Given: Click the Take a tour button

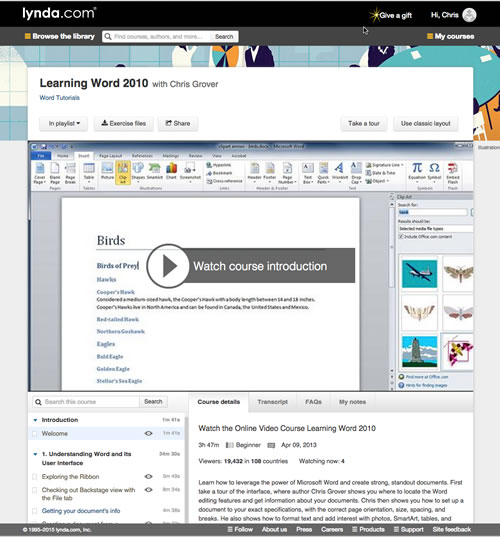Looking at the screenshot, I should 364,123.
